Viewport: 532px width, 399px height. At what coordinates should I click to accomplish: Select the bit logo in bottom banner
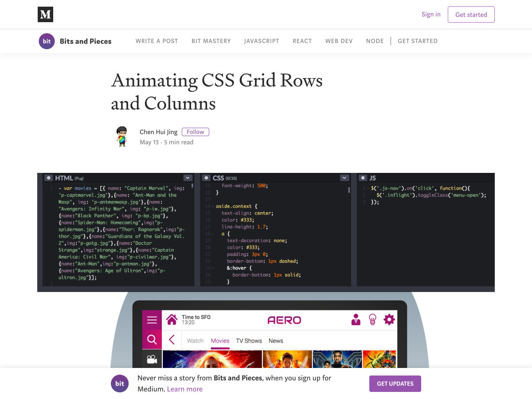120,384
